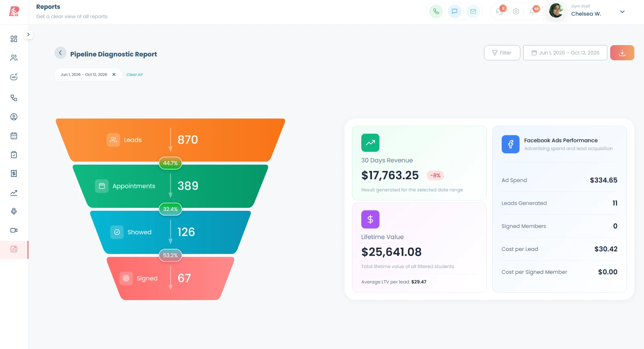644x349 pixels.
Task: Click the Leads funnel stage
Action: pos(170,140)
